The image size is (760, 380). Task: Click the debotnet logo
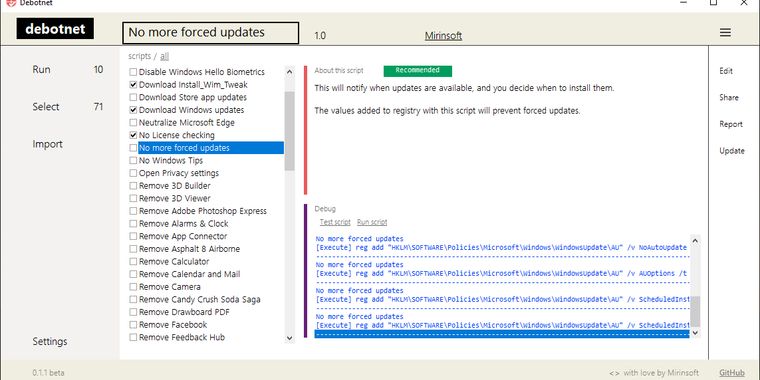[55, 29]
